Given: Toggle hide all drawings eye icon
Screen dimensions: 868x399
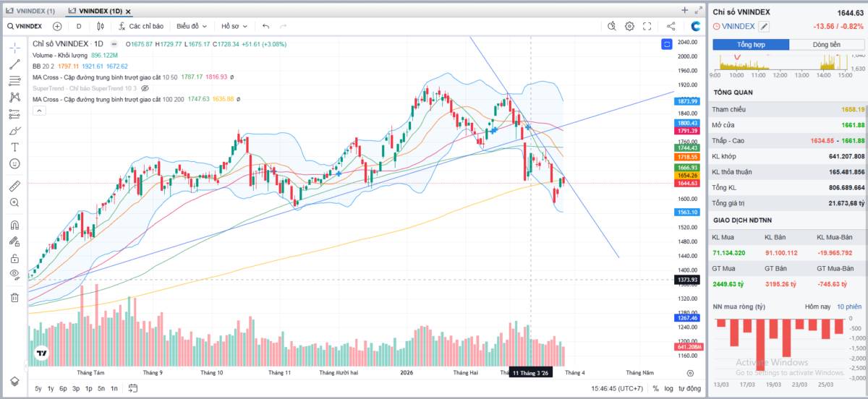Looking at the screenshot, I should [14, 275].
